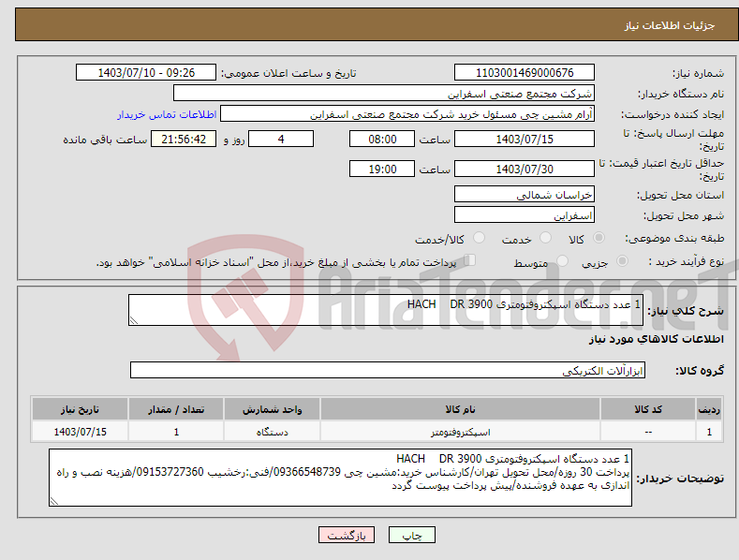This screenshot has width=739, height=560.
Task: Click the چاپ print button
Action: tap(412, 535)
